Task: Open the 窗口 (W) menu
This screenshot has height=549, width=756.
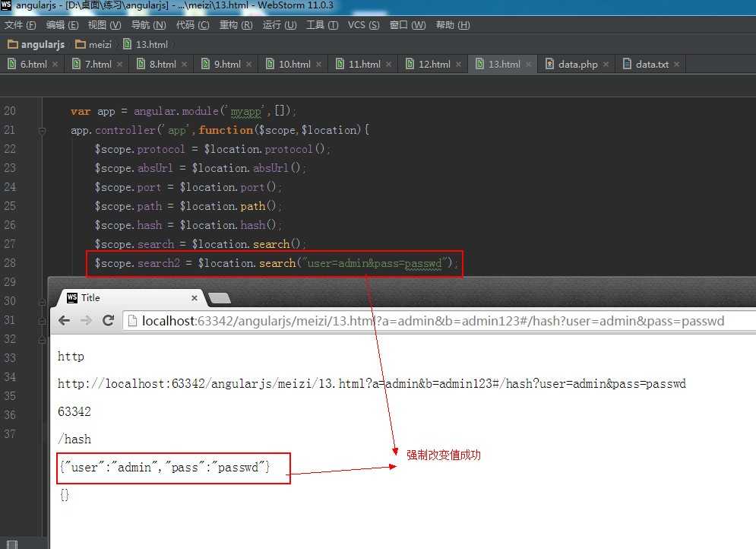Action: 408,25
